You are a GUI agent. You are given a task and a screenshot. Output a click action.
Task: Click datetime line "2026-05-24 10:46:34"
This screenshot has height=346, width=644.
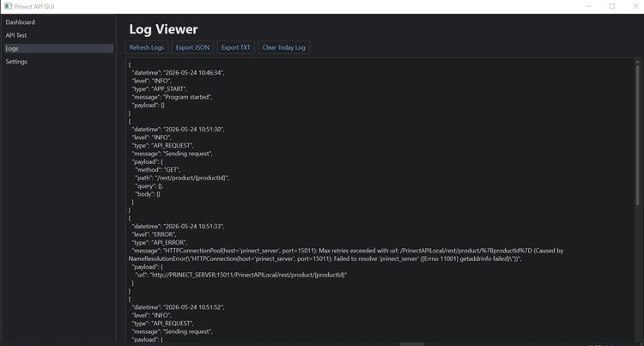pyautogui.click(x=179, y=73)
